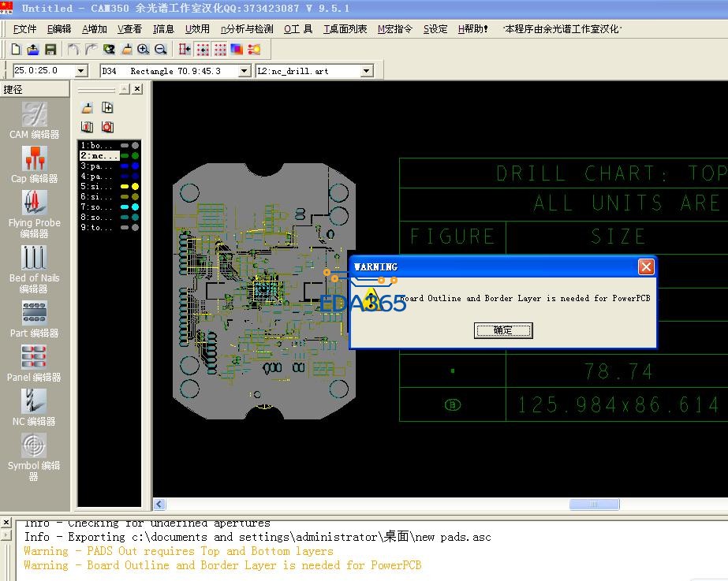Open the NC editor shortcut
The height and width of the screenshot is (581, 728).
35,408
